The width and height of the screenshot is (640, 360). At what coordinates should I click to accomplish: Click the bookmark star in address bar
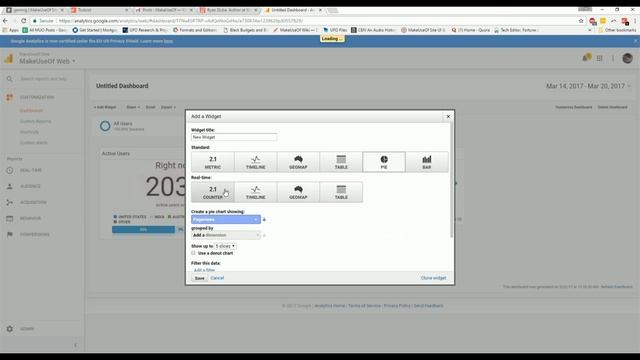pyautogui.click(x=581, y=21)
